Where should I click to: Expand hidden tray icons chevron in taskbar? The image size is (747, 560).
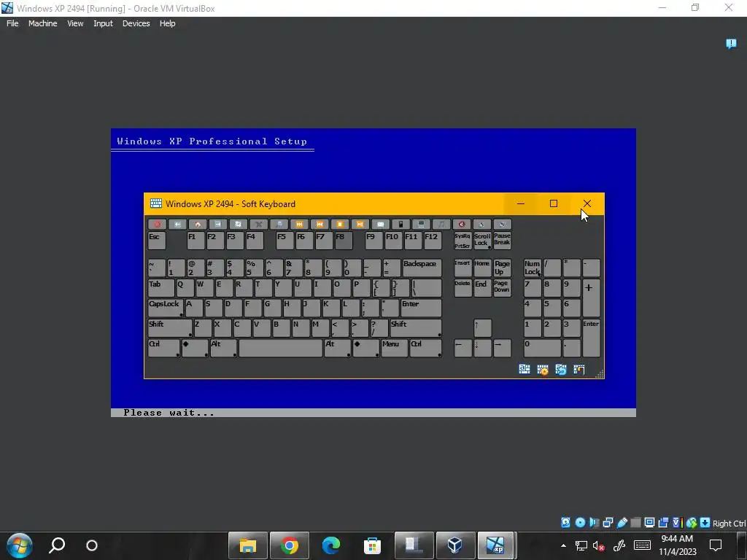pyautogui.click(x=564, y=545)
